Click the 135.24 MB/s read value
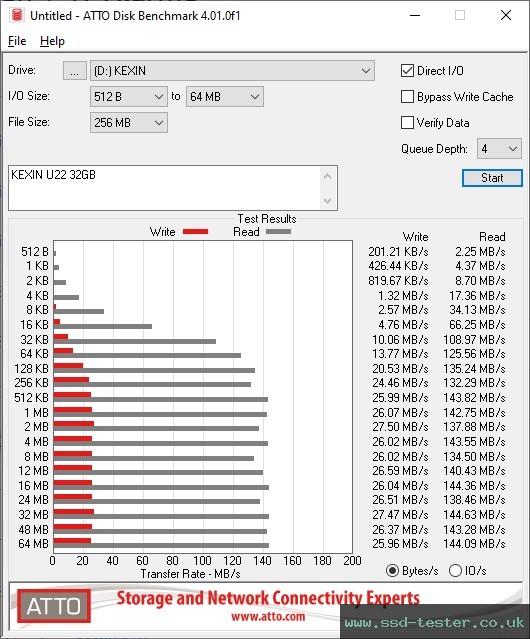 pyautogui.click(x=474, y=369)
